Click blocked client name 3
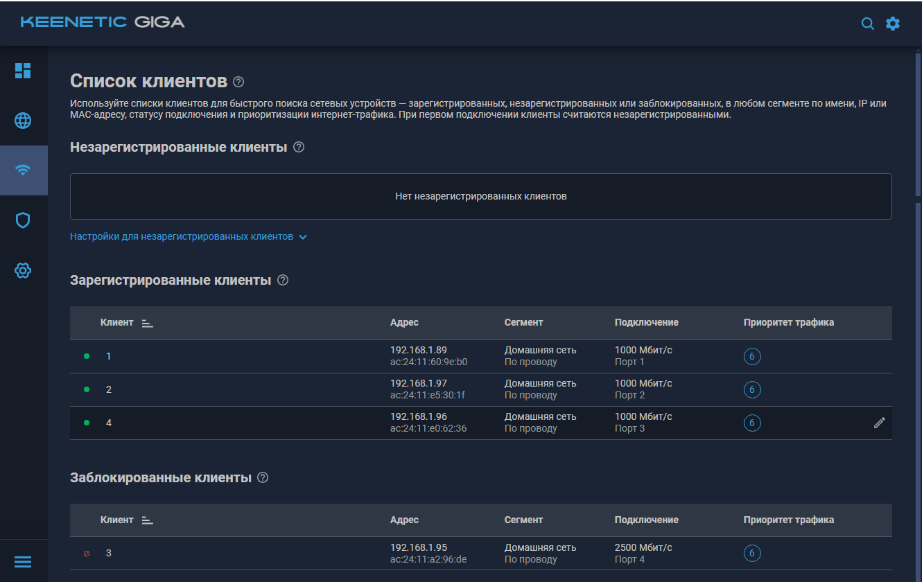 109,553
